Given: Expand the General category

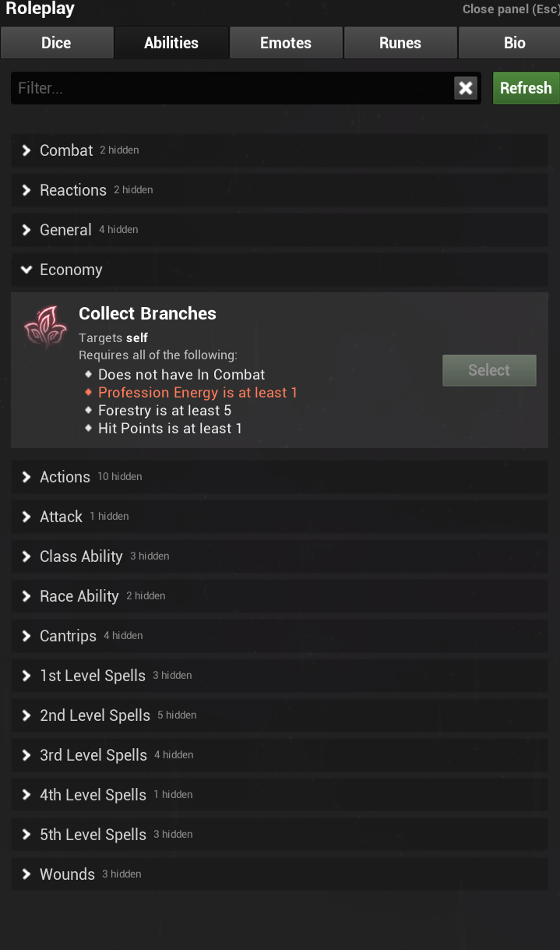Looking at the screenshot, I should [65, 230].
